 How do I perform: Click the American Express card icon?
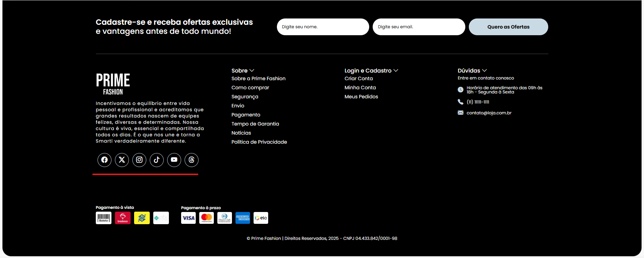click(243, 218)
